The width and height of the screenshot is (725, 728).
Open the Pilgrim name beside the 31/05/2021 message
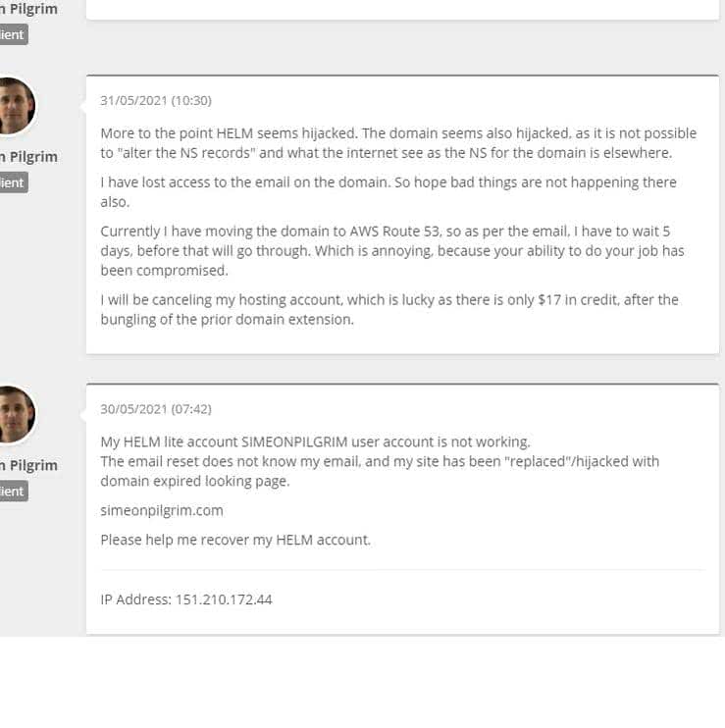click(28, 157)
